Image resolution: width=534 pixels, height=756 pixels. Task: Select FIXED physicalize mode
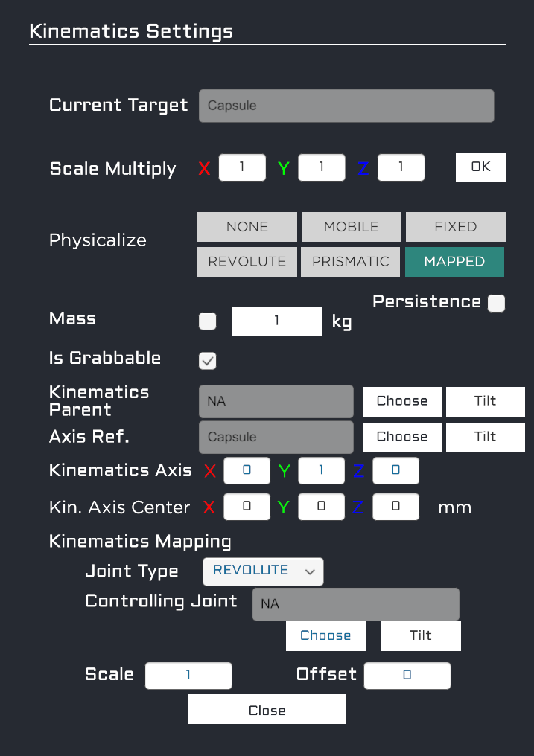point(455,227)
